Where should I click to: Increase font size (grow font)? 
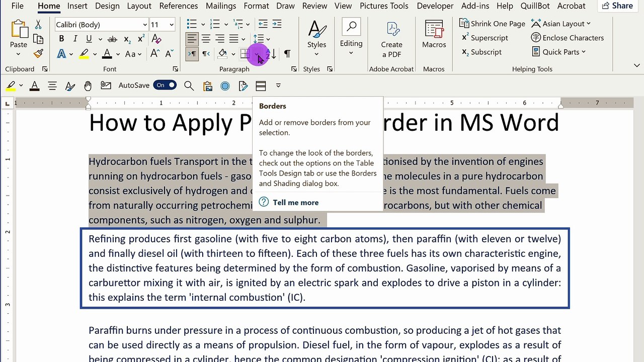(155, 54)
